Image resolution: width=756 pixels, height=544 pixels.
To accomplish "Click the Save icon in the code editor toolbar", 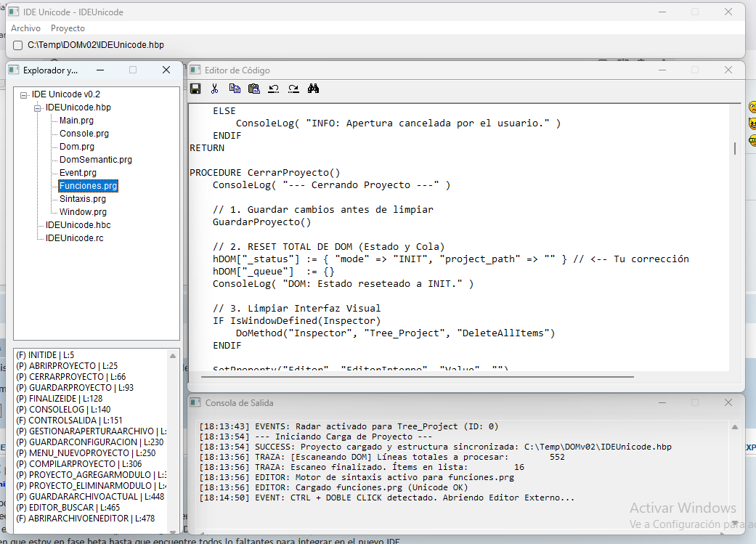I will coord(195,89).
